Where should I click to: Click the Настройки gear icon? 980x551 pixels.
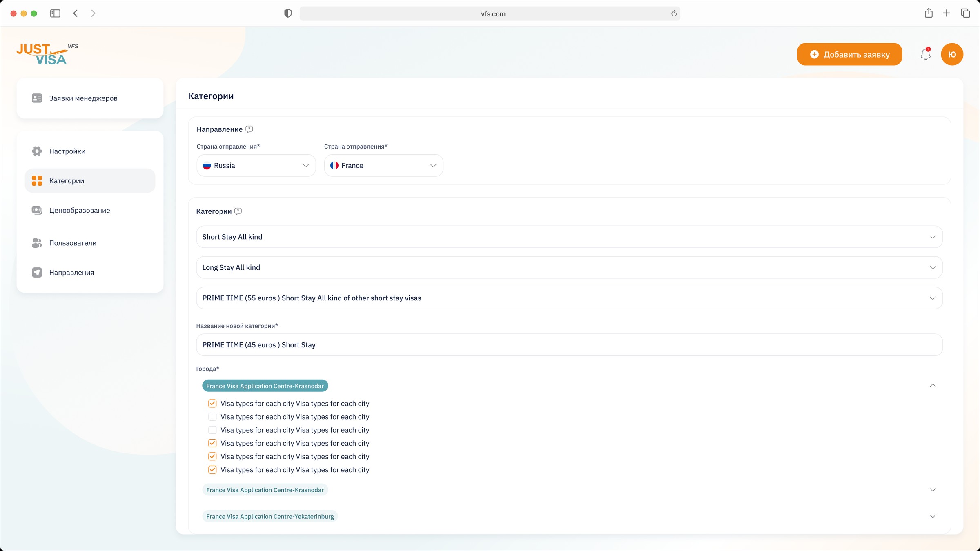(37, 151)
